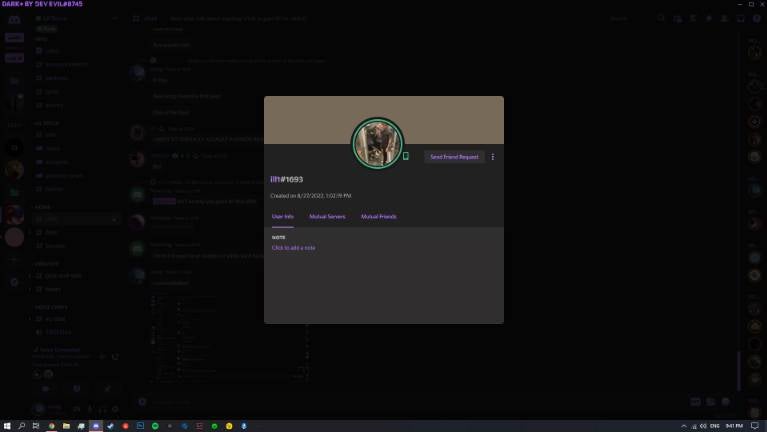Select the User Info tab
Screen dimensions: 767x432
283,216
